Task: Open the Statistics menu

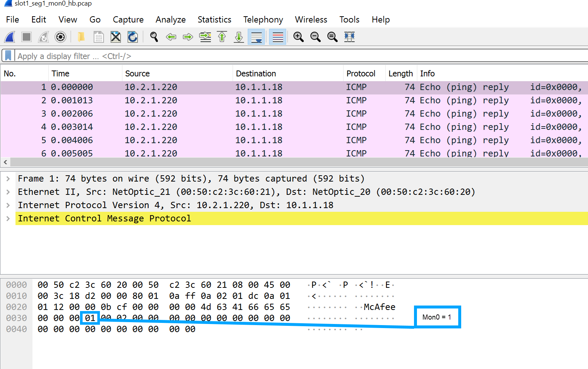Action: point(215,20)
